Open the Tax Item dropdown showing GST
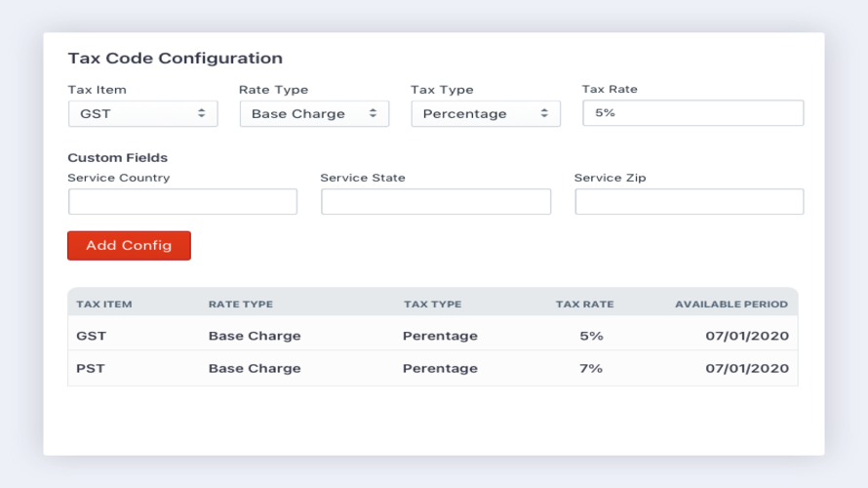Viewport: 868px width, 488px height. tap(142, 113)
